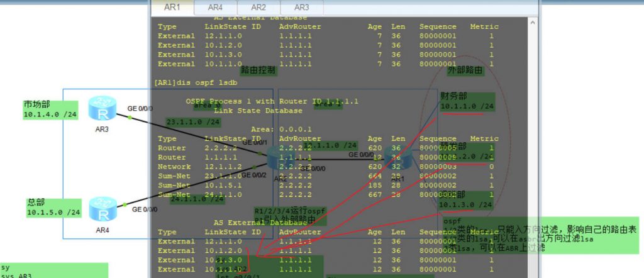The width and height of the screenshot is (644, 278).
Task: Click the GE 0/0/0 label beside AR4
Action: pyautogui.click(x=145, y=209)
